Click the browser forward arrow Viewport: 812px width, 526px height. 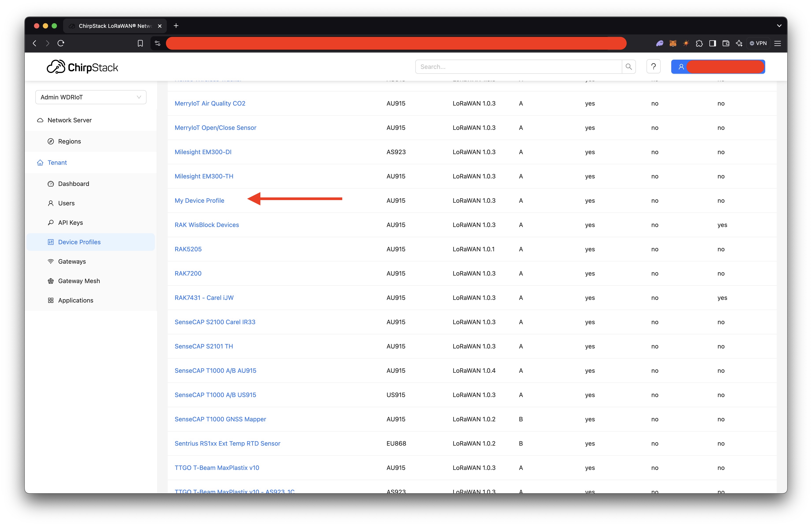(47, 43)
